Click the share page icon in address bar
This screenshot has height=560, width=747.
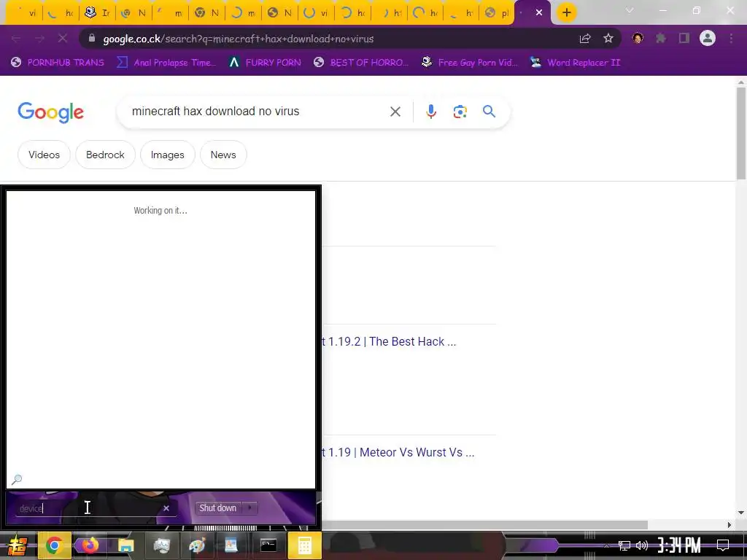tap(585, 39)
